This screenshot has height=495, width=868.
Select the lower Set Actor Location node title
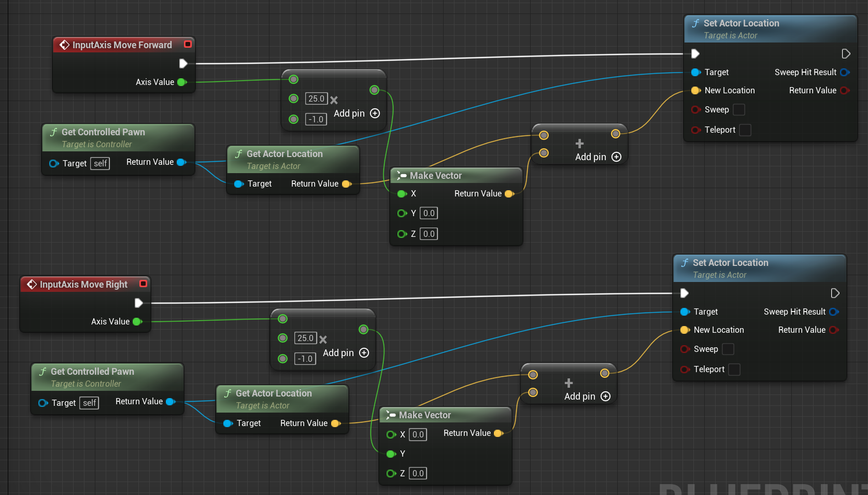[x=731, y=263]
